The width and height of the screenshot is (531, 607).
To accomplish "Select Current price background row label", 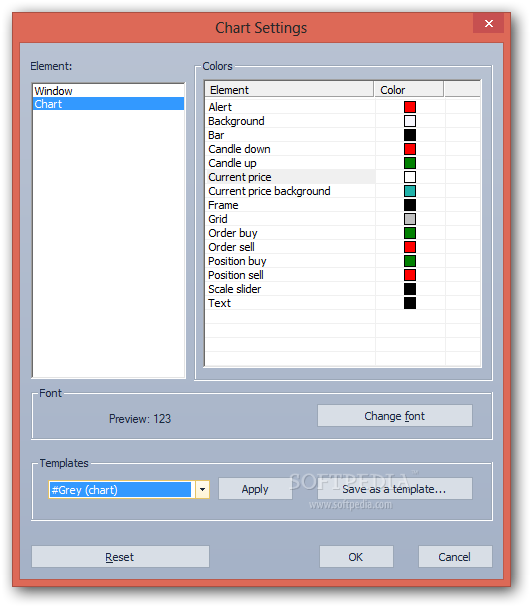I will (x=269, y=191).
